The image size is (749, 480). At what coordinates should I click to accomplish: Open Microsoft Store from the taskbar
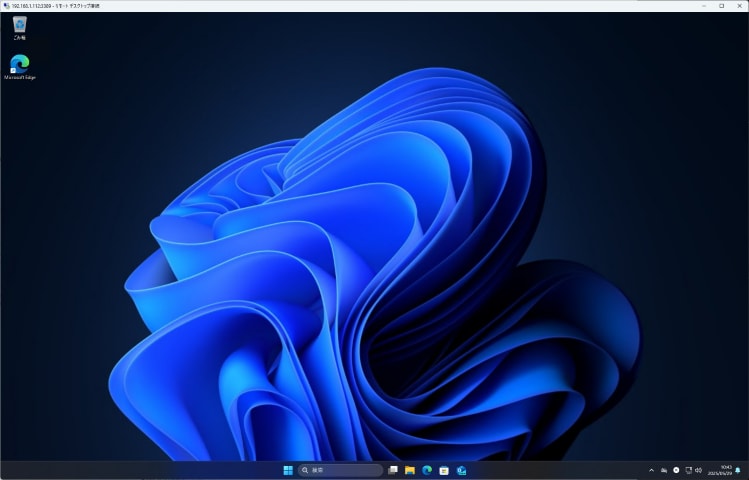(x=444, y=470)
